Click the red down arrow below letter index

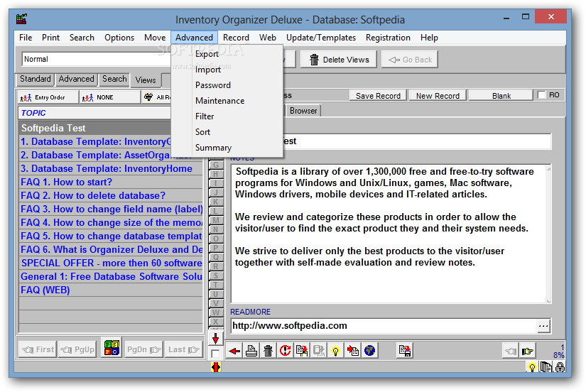216,339
